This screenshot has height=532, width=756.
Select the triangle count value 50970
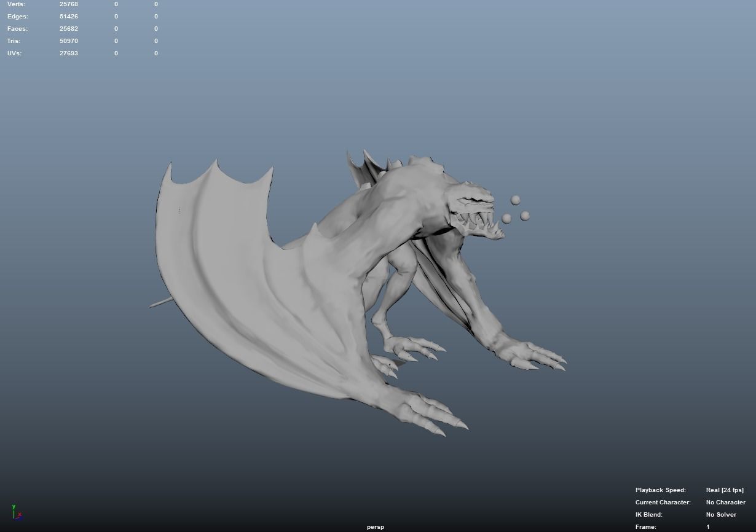point(69,41)
